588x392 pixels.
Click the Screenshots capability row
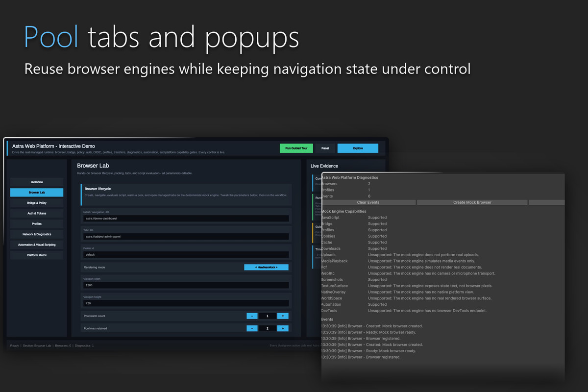pos(443,280)
